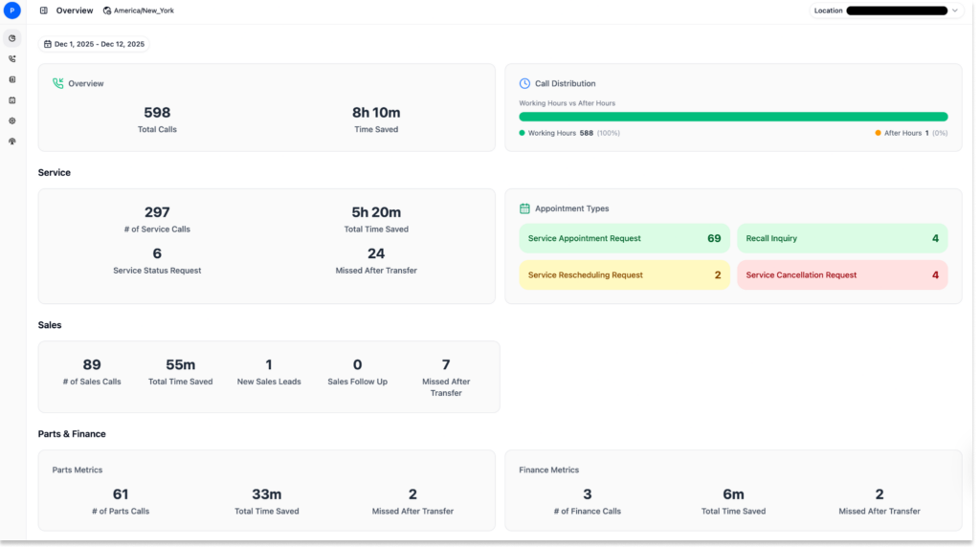Open the Dec 1 - Dec 12 date range picker

pyautogui.click(x=94, y=44)
